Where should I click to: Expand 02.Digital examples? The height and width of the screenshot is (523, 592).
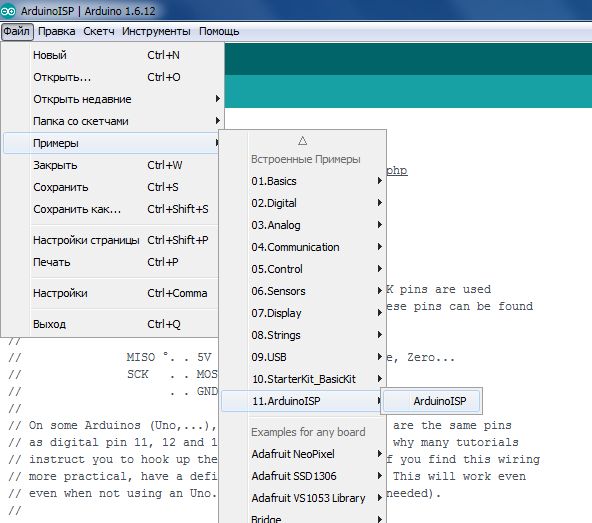coord(303,203)
